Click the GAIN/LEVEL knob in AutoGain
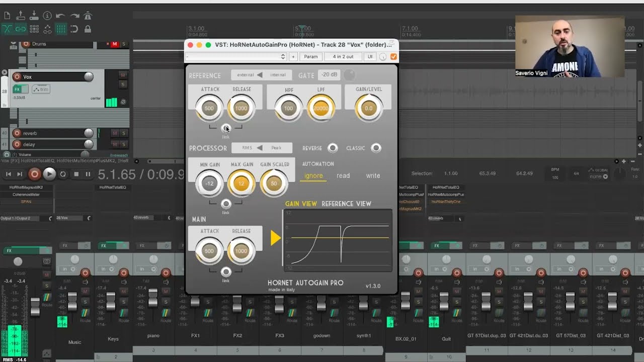This screenshot has width=644, height=362. point(368,108)
